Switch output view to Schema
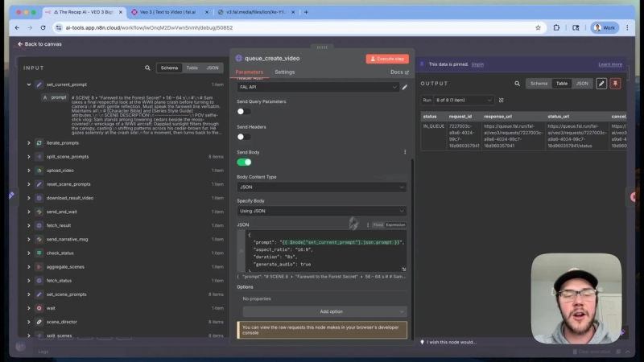This screenshot has width=644, height=362. (539, 84)
